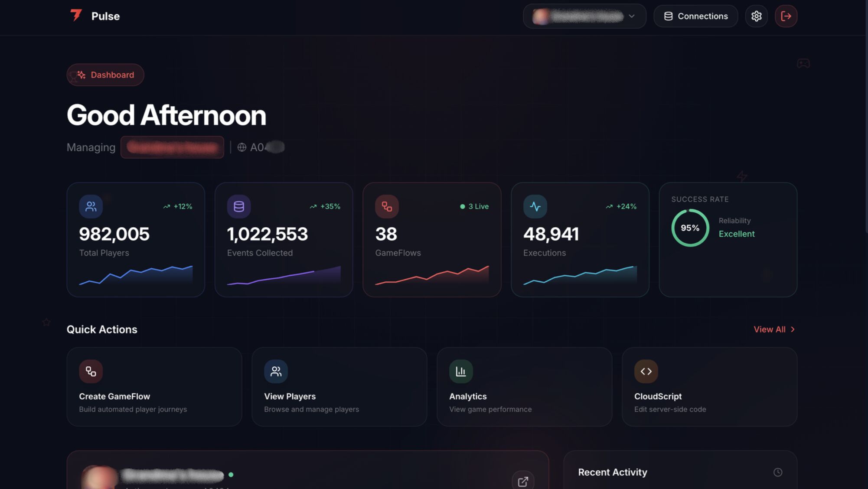Select the Dashboard pill tab
Screen dimensions: 868x489
click(105, 75)
